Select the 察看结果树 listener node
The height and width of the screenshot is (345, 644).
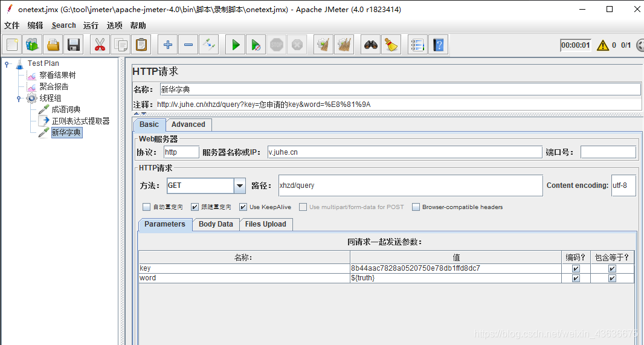57,75
